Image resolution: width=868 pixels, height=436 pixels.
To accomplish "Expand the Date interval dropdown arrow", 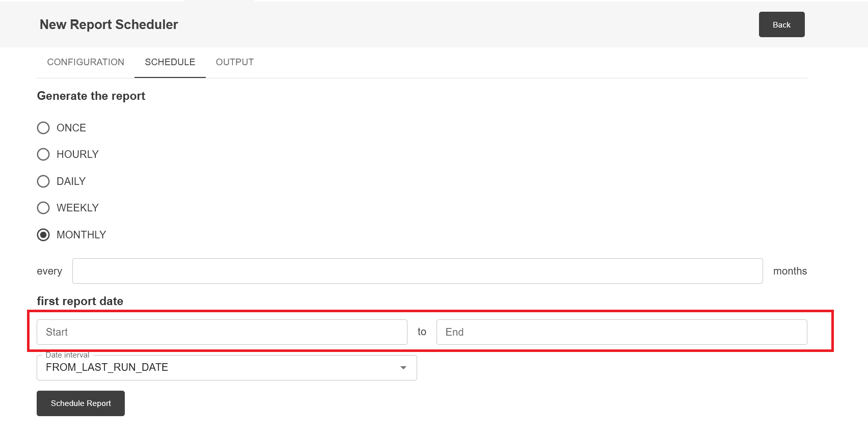I will (x=403, y=368).
